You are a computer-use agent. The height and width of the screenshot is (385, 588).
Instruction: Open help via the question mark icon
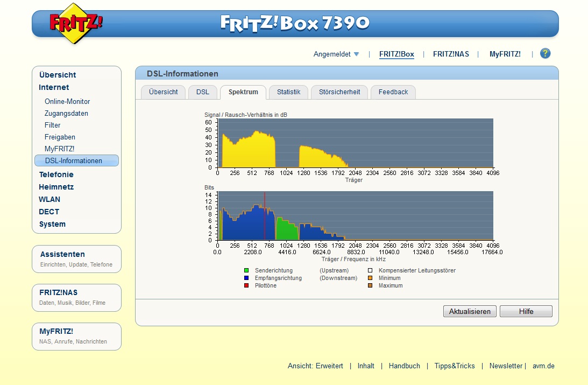coord(546,54)
